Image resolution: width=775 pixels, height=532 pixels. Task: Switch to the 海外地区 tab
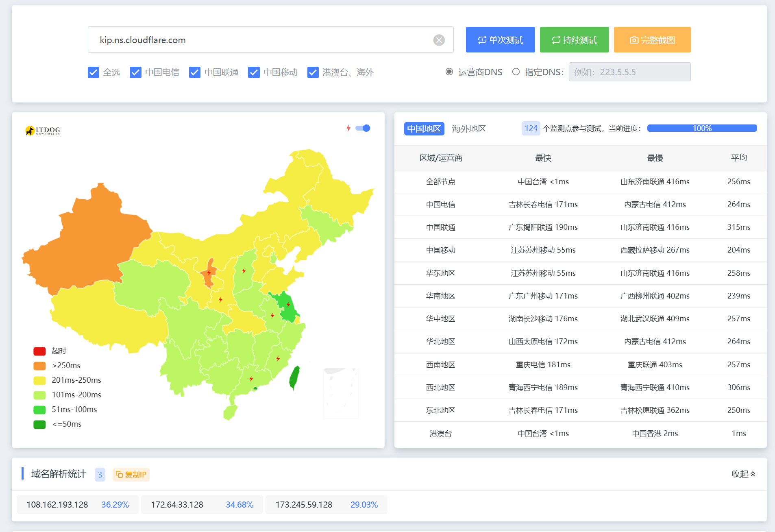[x=469, y=129]
